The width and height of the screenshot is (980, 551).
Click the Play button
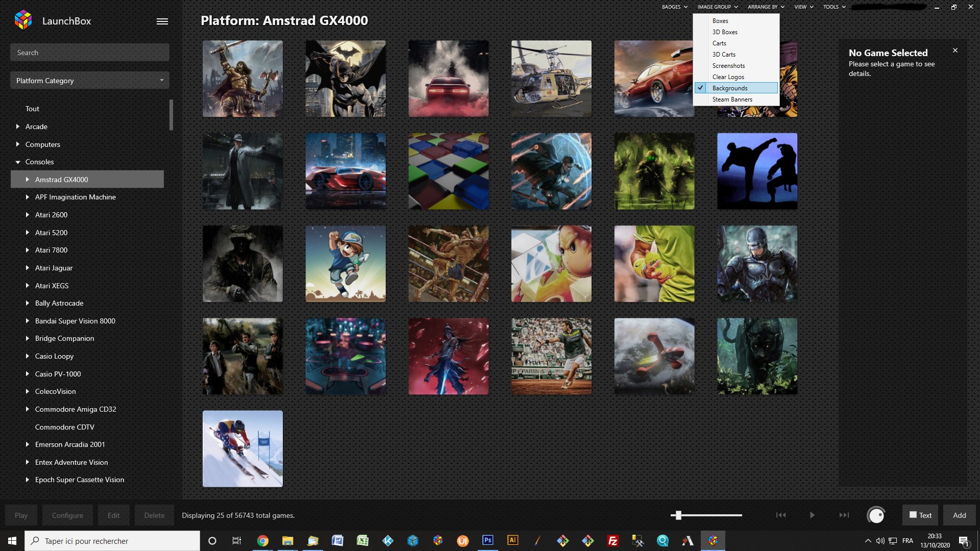tap(21, 515)
